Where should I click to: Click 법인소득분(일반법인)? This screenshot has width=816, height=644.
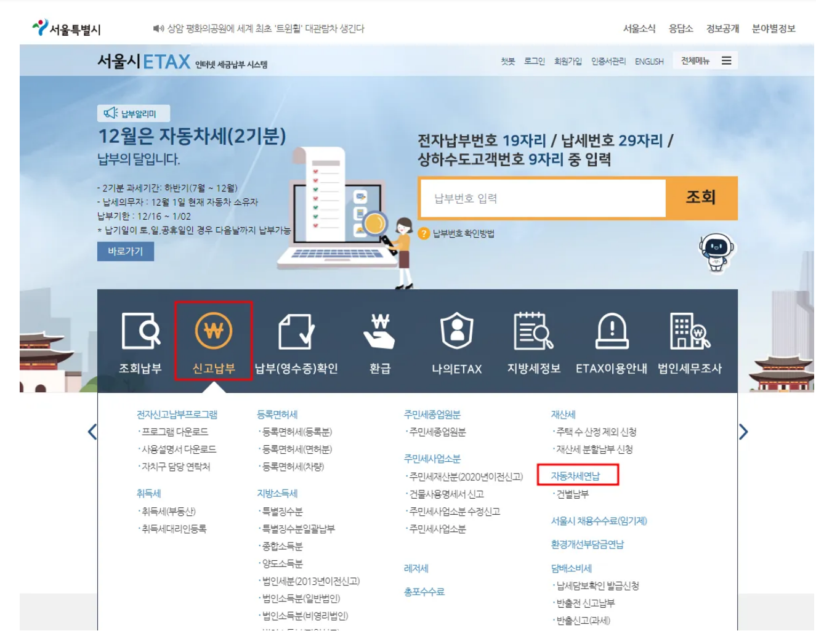tap(301, 598)
